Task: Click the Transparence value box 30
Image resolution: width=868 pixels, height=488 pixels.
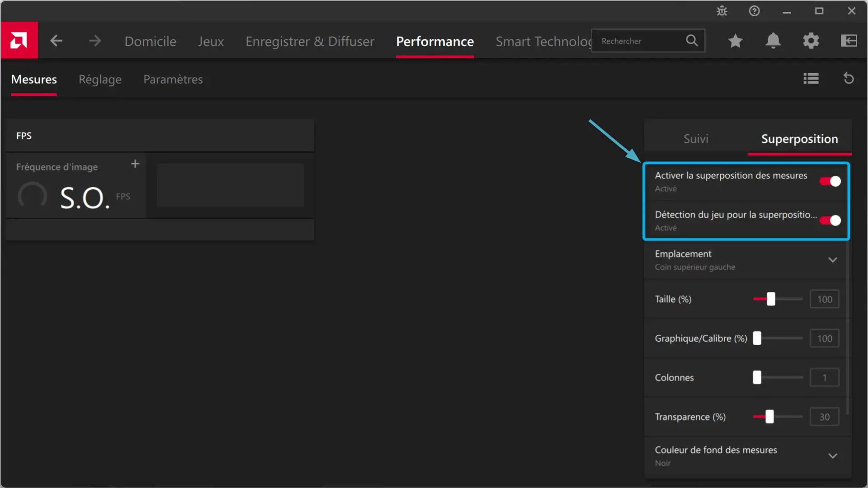Action: pyautogui.click(x=825, y=417)
